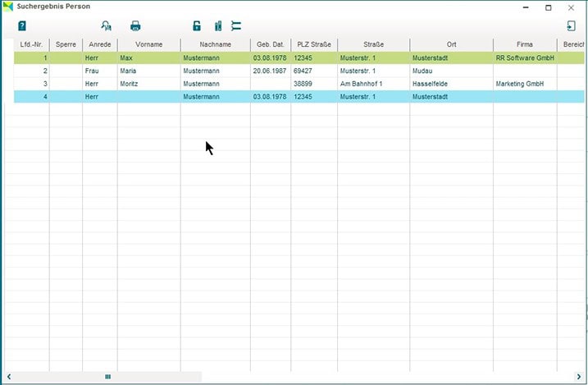Click Musterstadt in row 4

(x=430, y=97)
